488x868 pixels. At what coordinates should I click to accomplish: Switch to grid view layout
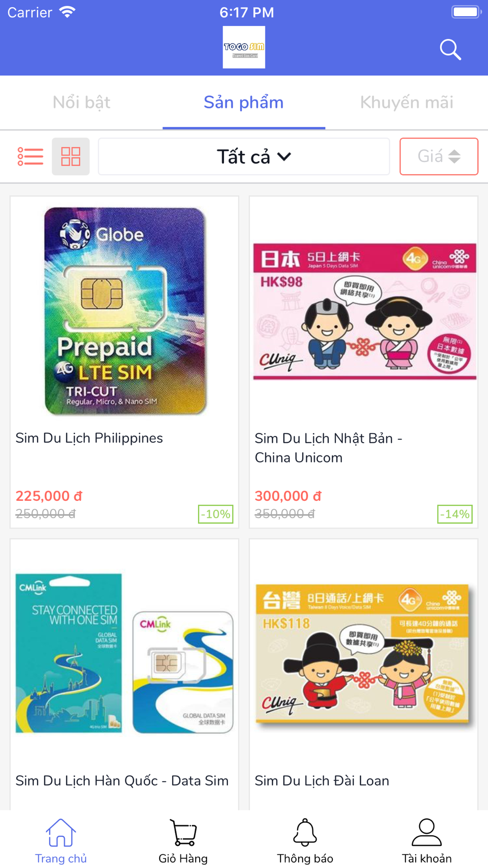(71, 156)
